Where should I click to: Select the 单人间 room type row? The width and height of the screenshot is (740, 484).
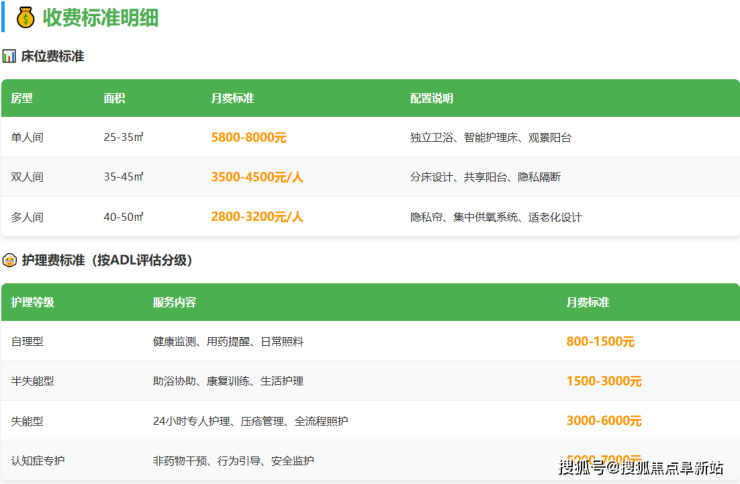click(27, 137)
